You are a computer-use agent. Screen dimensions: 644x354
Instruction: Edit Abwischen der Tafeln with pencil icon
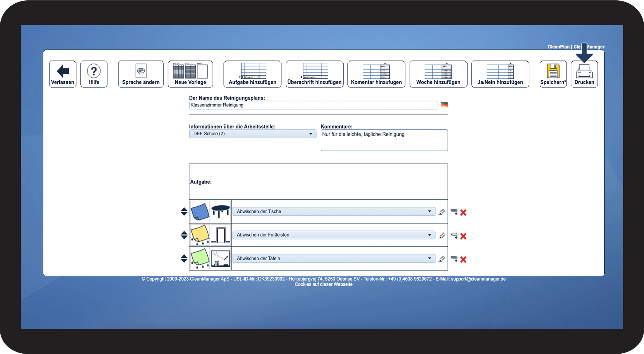click(442, 259)
